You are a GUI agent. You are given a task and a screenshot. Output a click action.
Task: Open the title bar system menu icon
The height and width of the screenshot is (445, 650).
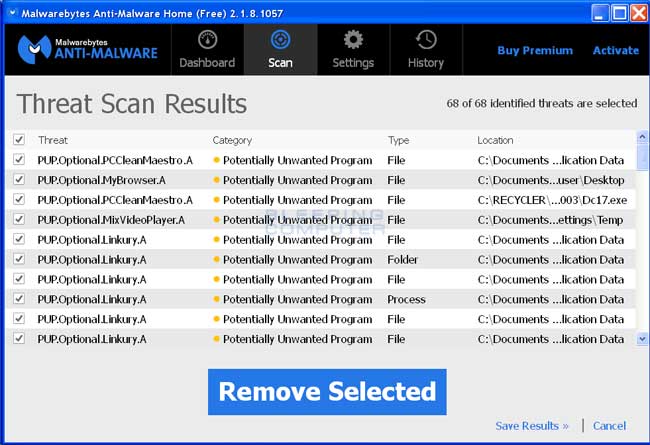click(x=12, y=12)
